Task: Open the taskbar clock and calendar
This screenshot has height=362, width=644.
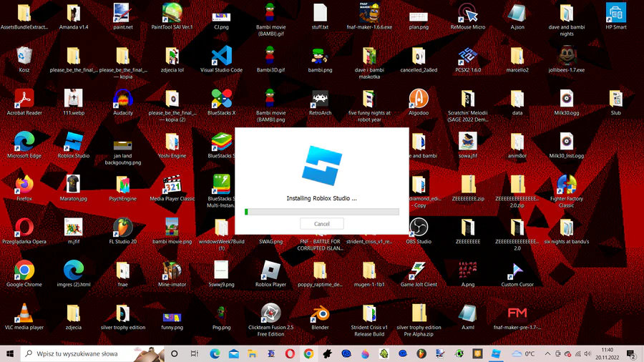Action: pyautogui.click(x=607, y=353)
